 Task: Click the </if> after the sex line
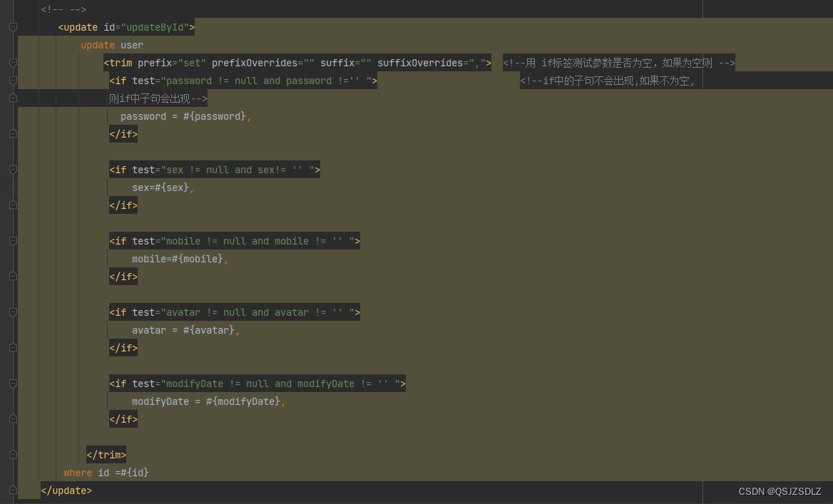(123, 205)
